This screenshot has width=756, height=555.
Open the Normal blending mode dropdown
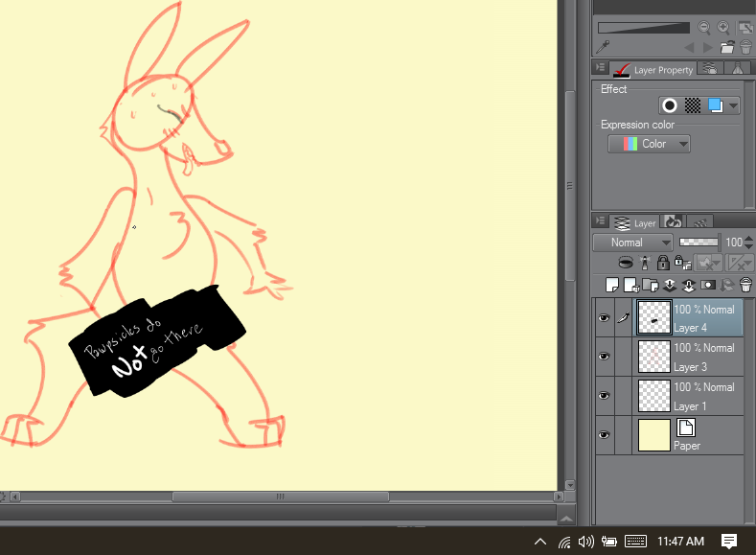pyautogui.click(x=632, y=243)
